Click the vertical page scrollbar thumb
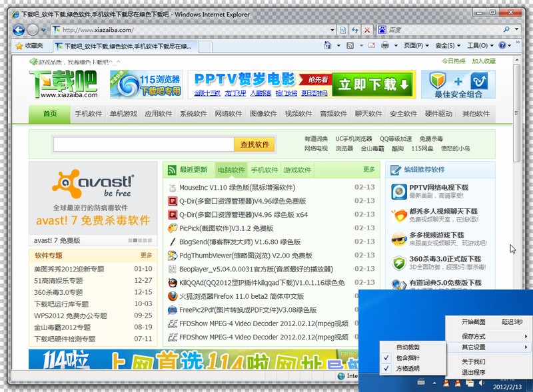Screen dimensions: 533x392 click(x=517, y=113)
